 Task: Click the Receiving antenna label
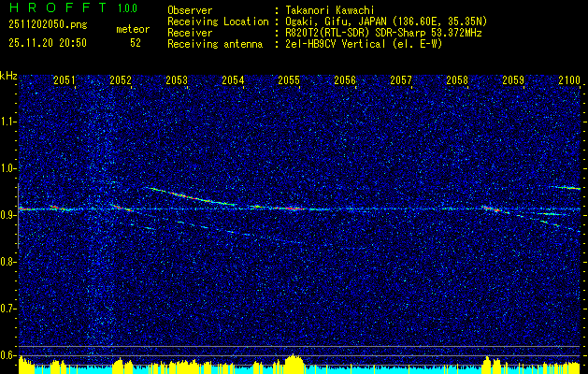pyautogui.click(x=215, y=44)
